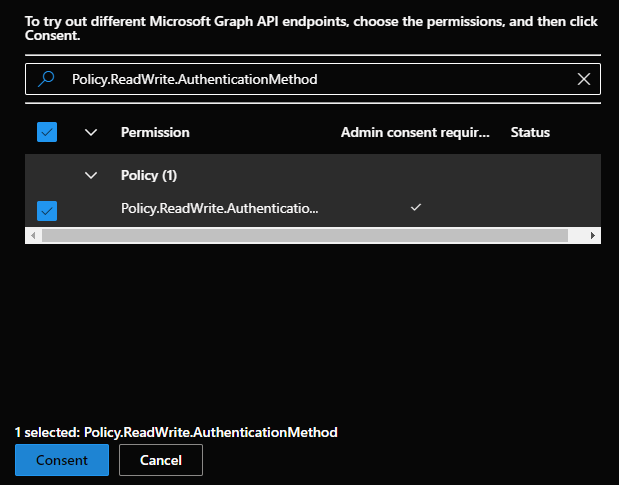Screen dimensions: 619x485
Task: Click the Microsoft Graph instructions text
Action: (x=306, y=27)
